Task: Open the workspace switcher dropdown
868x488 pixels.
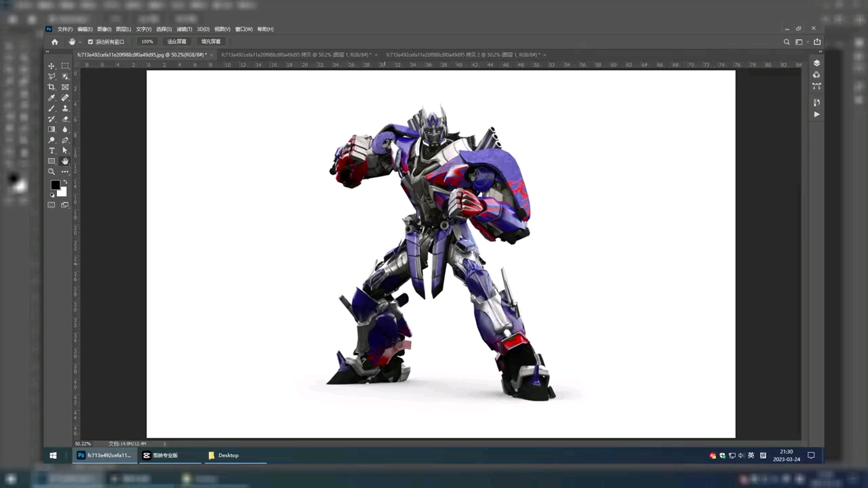Action: [801, 42]
